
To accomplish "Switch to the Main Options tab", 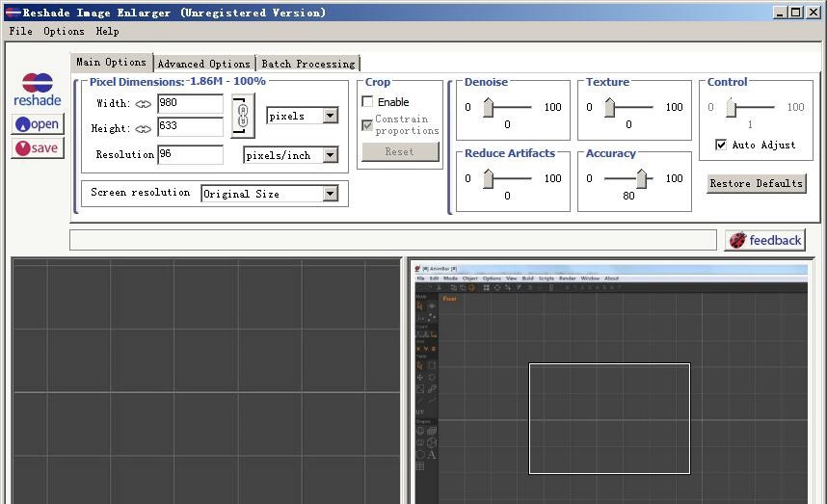I will click(x=111, y=63).
